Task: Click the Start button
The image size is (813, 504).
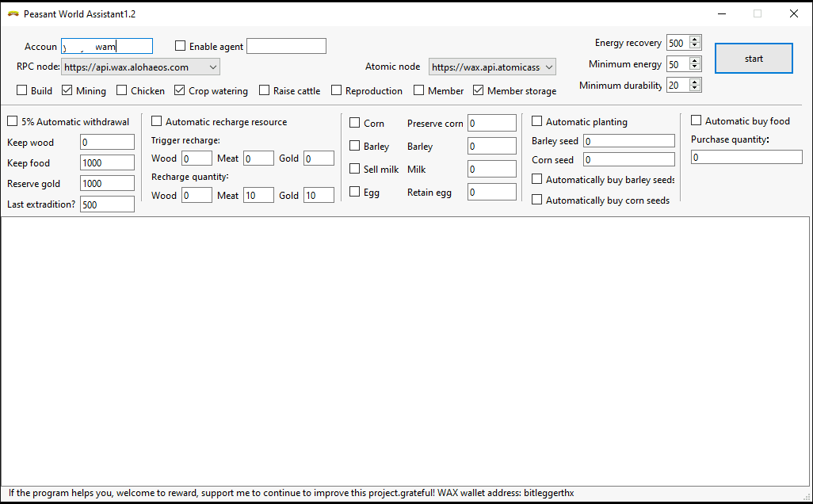Action: [754, 59]
